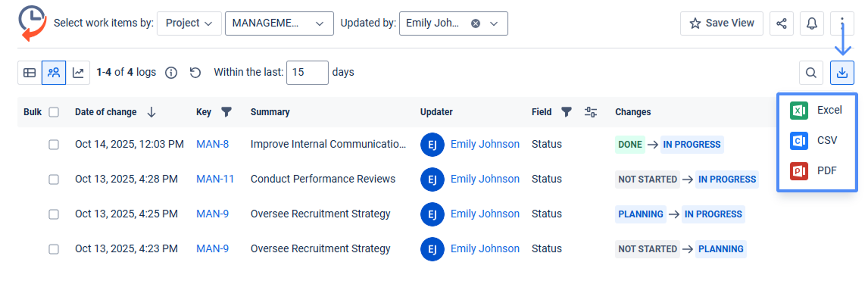Click NOT STARTED badge in MAN-11 row

pos(648,180)
